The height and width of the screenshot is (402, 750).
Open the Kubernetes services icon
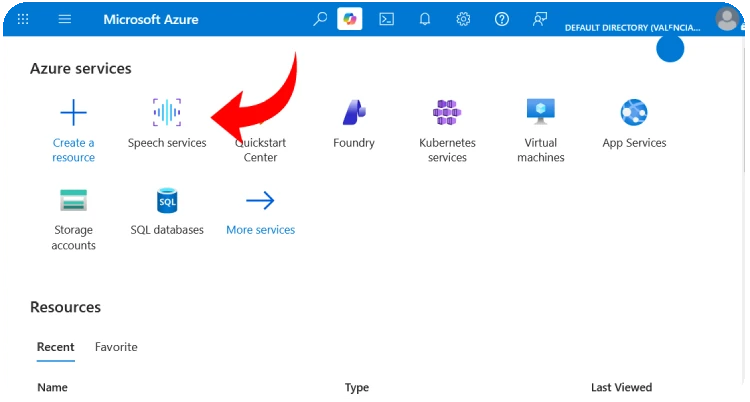447,112
